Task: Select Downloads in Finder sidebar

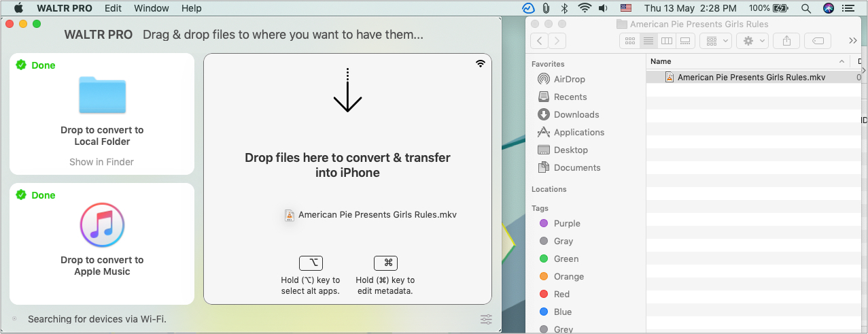Action: tap(576, 114)
